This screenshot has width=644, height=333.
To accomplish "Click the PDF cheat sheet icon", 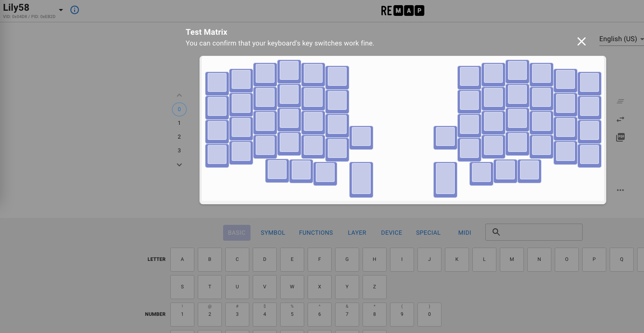I will (x=620, y=137).
